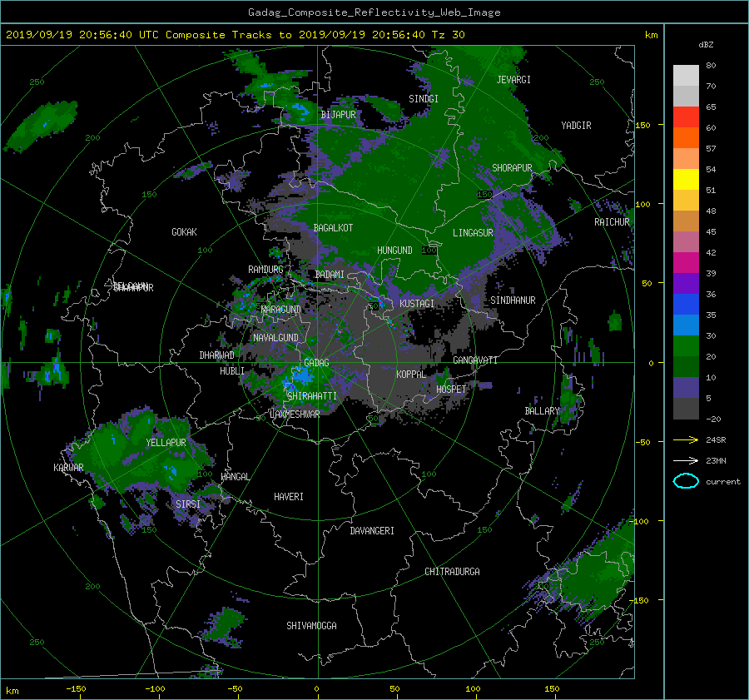
Task: Click the HAVERI city label
Action: (289, 497)
